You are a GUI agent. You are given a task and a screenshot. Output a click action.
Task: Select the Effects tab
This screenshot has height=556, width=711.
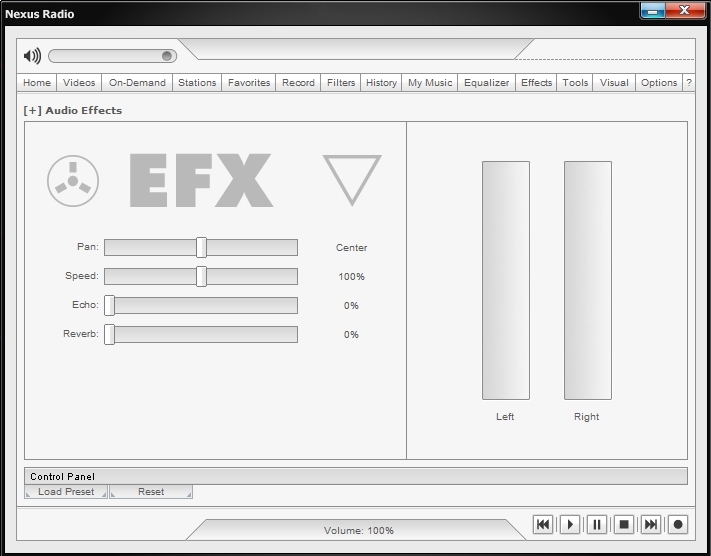click(536, 83)
